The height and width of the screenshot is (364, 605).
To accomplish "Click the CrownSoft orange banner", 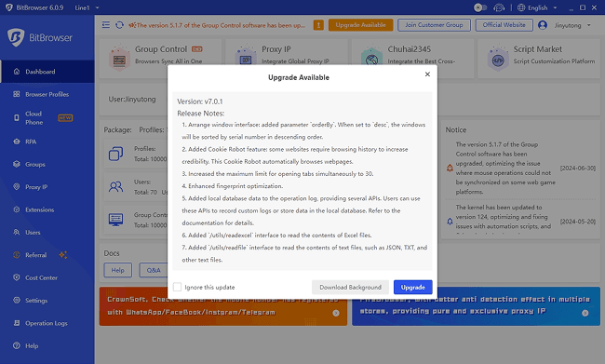I will [x=223, y=306].
